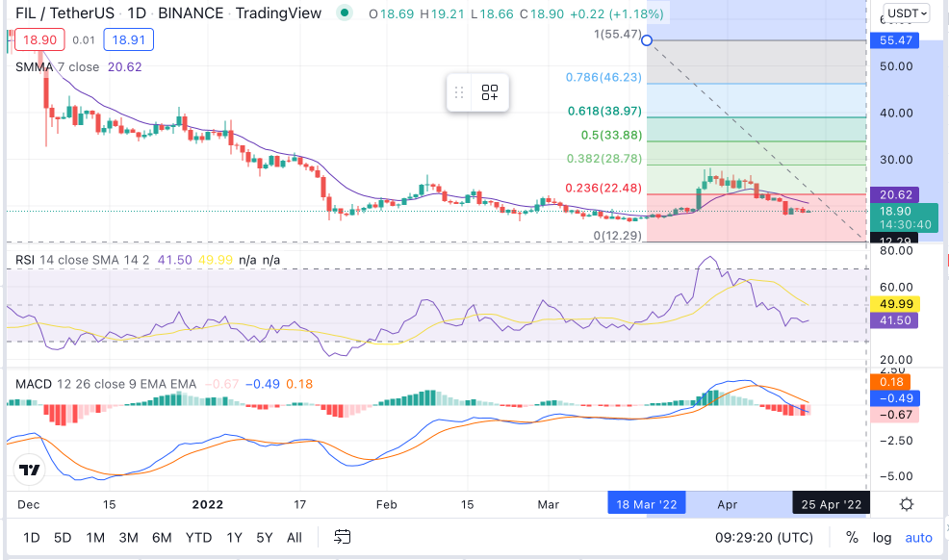The width and height of the screenshot is (949, 560).
Task: Click the blue 55.47 price scale tag
Action: point(894,40)
